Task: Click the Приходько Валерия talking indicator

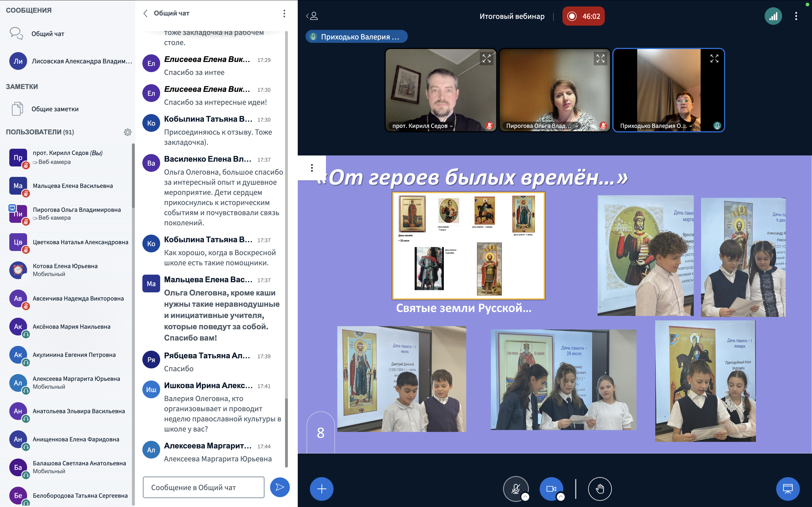Action: [x=356, y=37]
